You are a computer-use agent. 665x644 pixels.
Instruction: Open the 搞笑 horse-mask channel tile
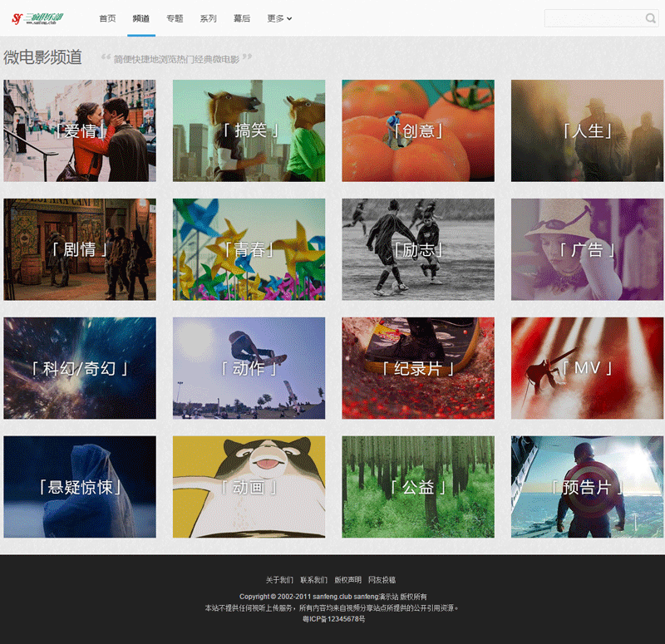[249, 130]
